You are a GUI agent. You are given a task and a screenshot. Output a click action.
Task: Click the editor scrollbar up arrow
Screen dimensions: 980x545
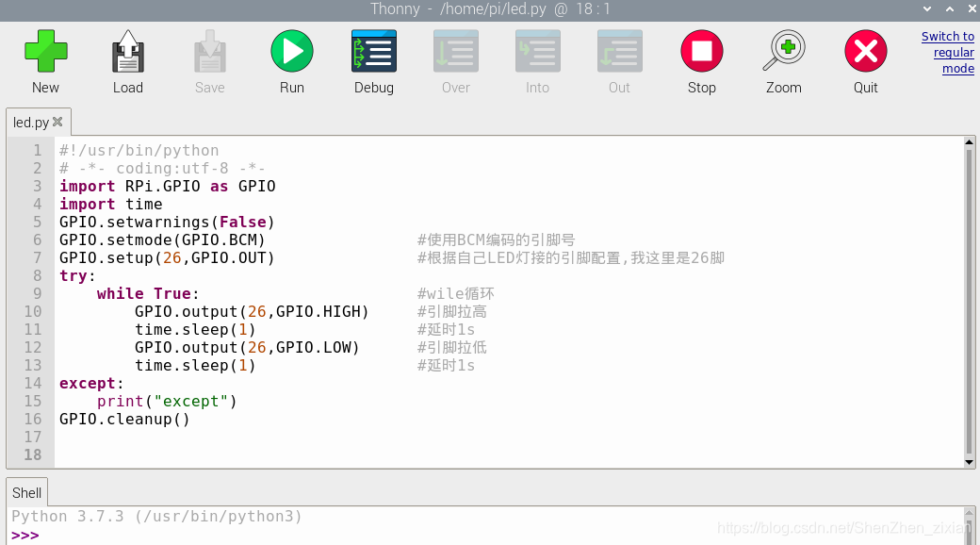coord(969,142)
